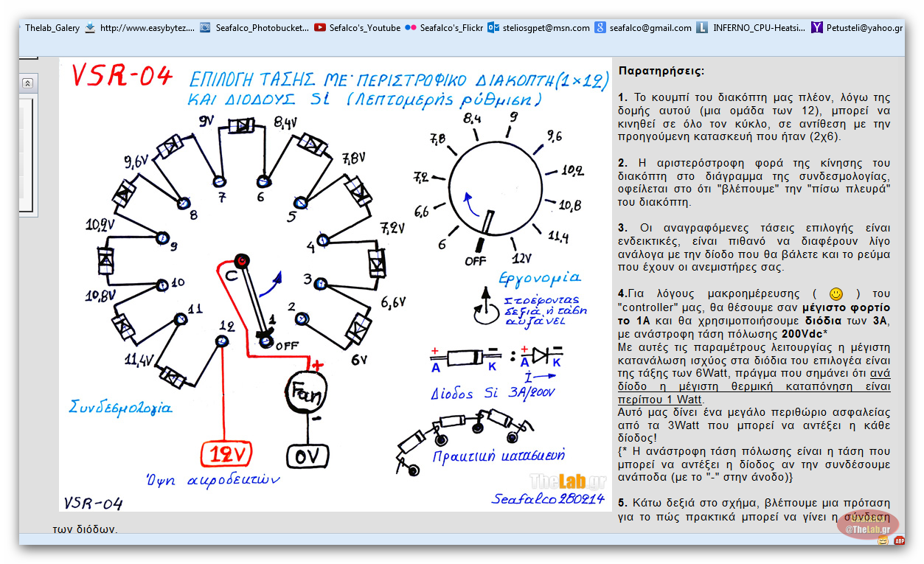Click the 'Seafalco 280214' signature

pos(548,499)
